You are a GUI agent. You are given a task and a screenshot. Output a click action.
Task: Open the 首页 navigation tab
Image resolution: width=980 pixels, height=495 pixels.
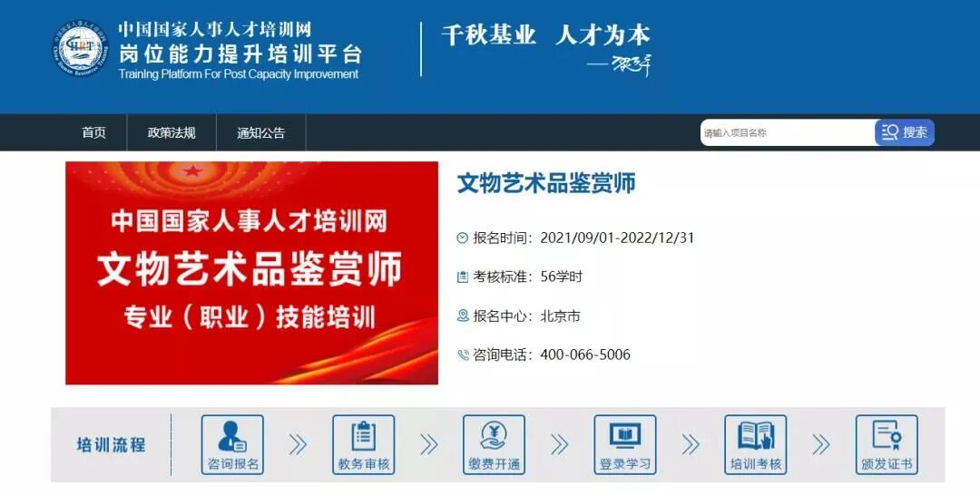(93, 133)
